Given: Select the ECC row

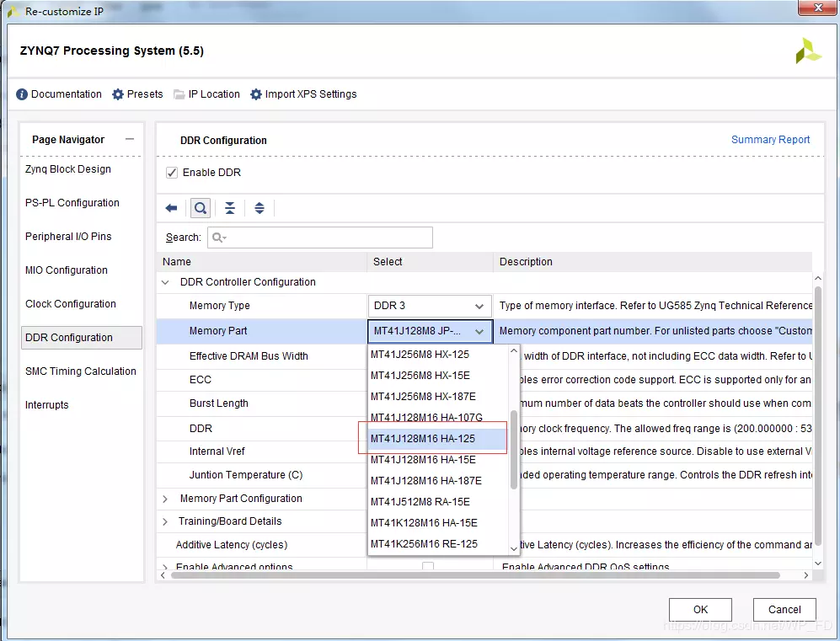Looking at the screenshot, I should pos(262,380).
